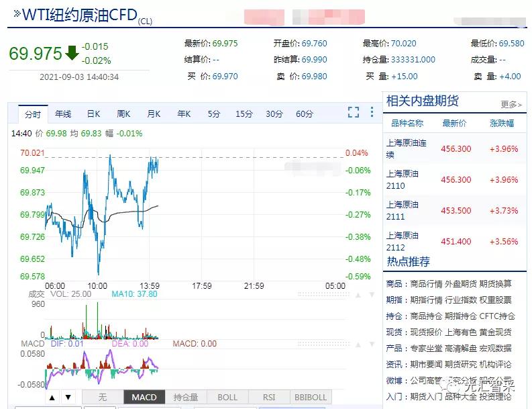Click the 333331.000 open interest value
Image resolution: width=532 pixels, height=409 pixels.
413,60
